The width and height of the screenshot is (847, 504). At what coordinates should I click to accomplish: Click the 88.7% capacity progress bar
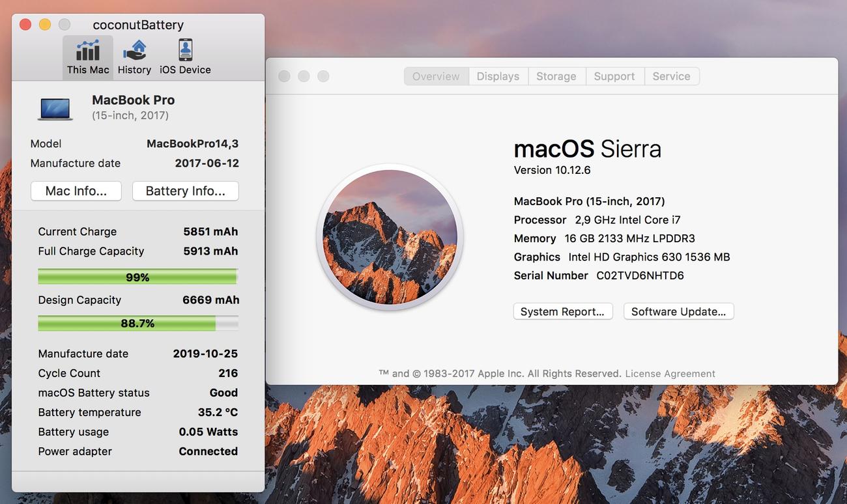coord(137,323)
